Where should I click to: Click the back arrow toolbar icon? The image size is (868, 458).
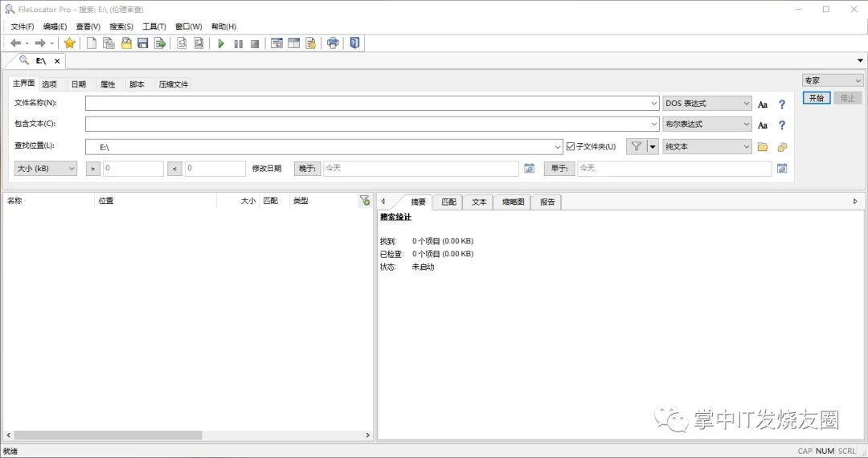point(15,43)
